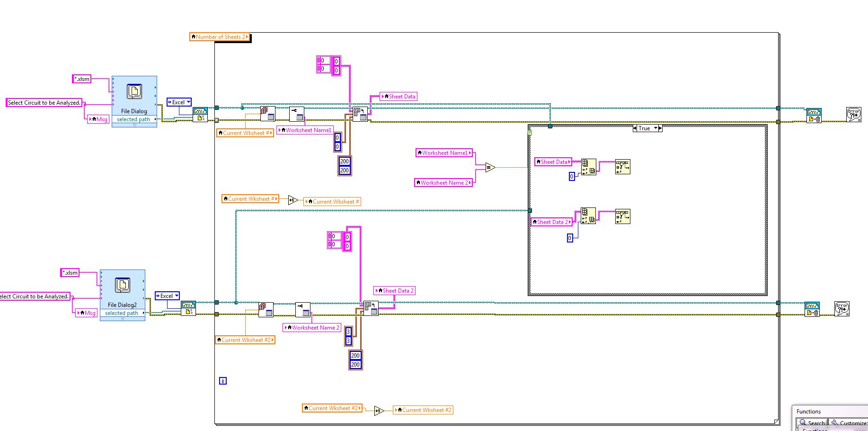Click the selected path output of File Dialog
Image resolution: width=868 pixels, height=431 pixels.
pyautogui.click(x=134, y=119)
